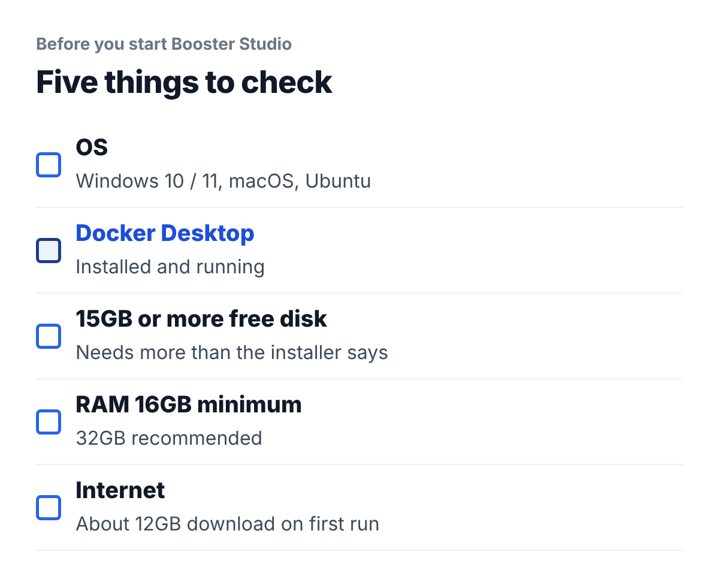Click "About 12GB download on first run"
Image resolution: width=719 pixels, height=588 pixels.
click(x=228, y=524)
